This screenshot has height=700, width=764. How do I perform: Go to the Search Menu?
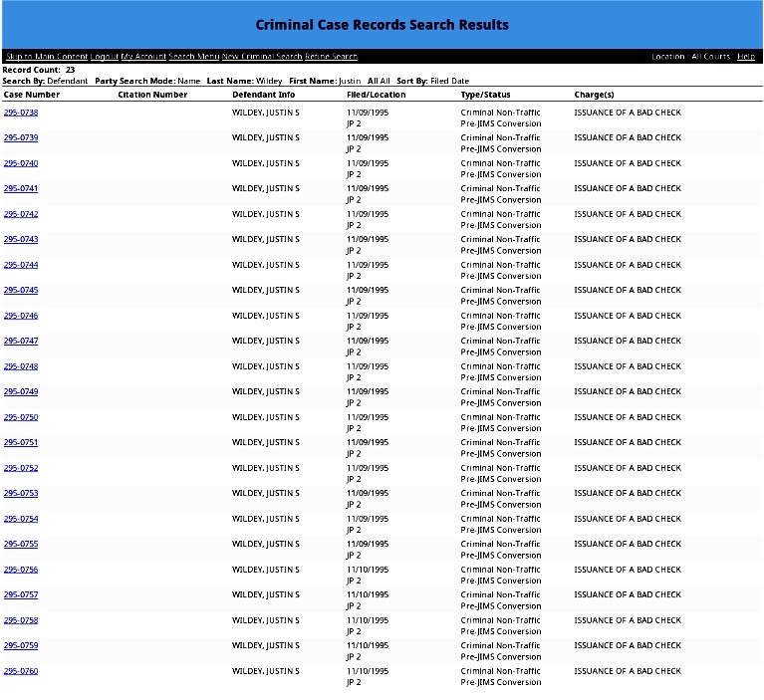point(193,57)
